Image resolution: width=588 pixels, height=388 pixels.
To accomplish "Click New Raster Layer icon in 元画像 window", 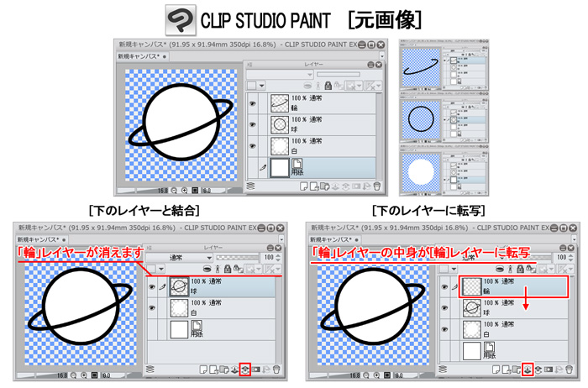I will [304, 186].
